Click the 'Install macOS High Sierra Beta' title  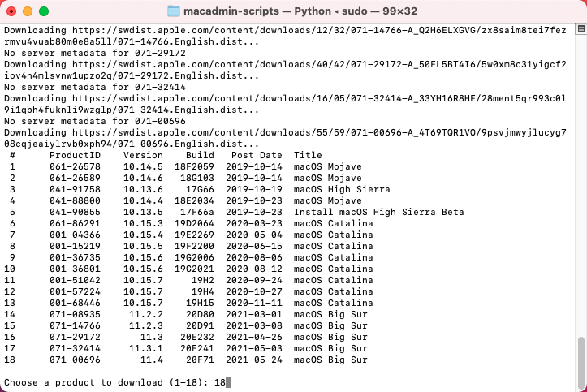click(379, 212)
